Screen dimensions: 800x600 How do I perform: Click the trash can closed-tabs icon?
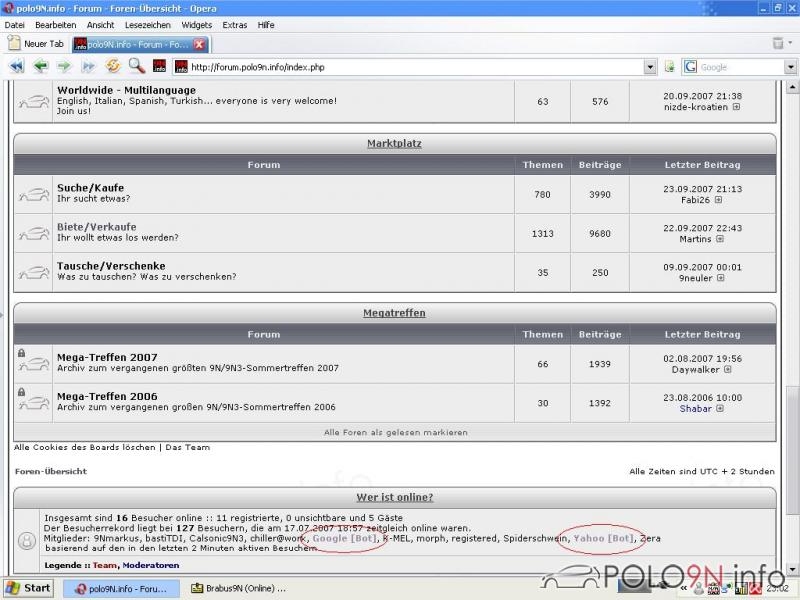click(x=778, y=43)
